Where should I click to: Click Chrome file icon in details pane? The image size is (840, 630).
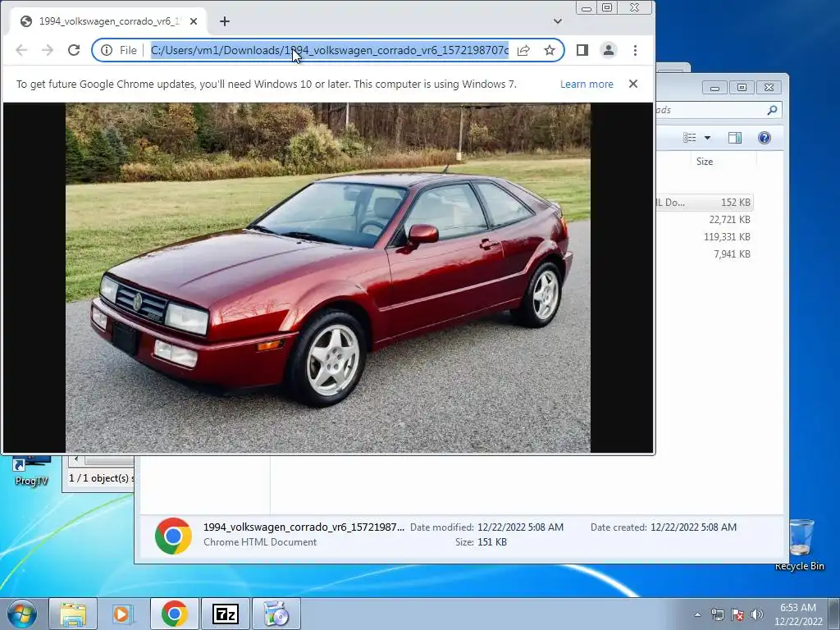(x=173, y=536)
